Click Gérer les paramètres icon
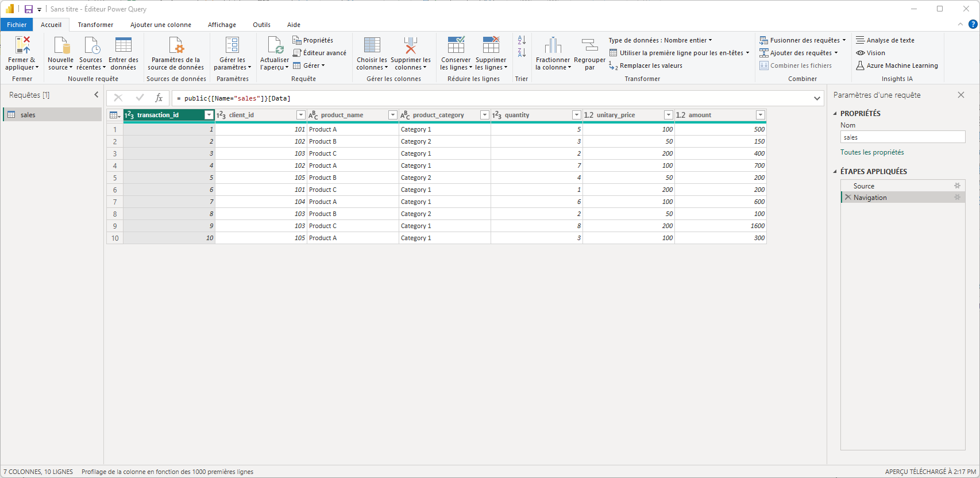 pyautogui.click(x=233, y=45)
